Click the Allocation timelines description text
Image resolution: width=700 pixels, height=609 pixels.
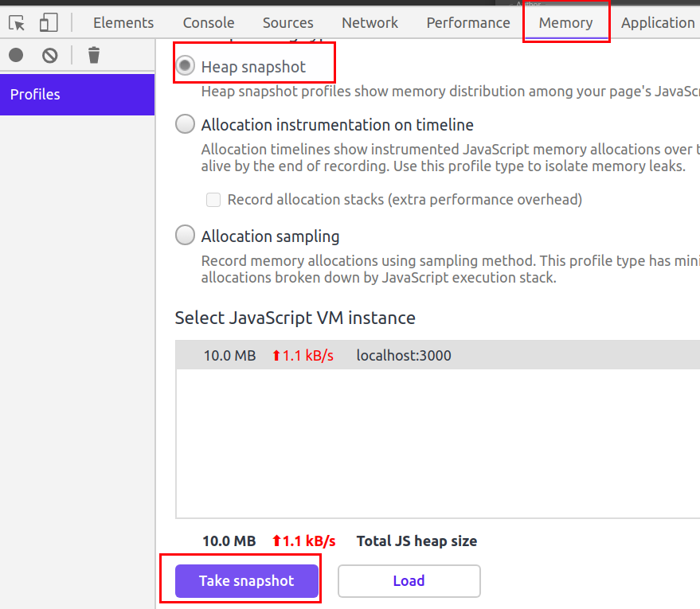coord(451,158)
